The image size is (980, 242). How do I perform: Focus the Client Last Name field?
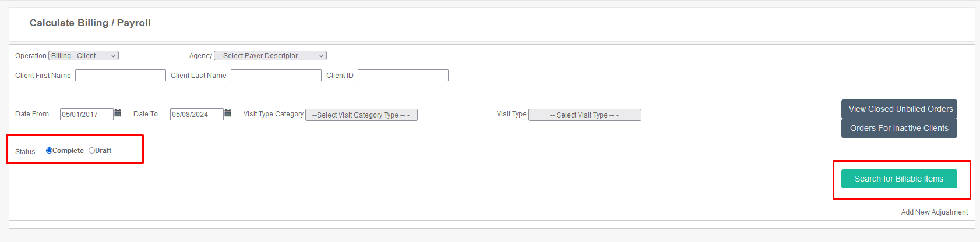click(276, 76)
